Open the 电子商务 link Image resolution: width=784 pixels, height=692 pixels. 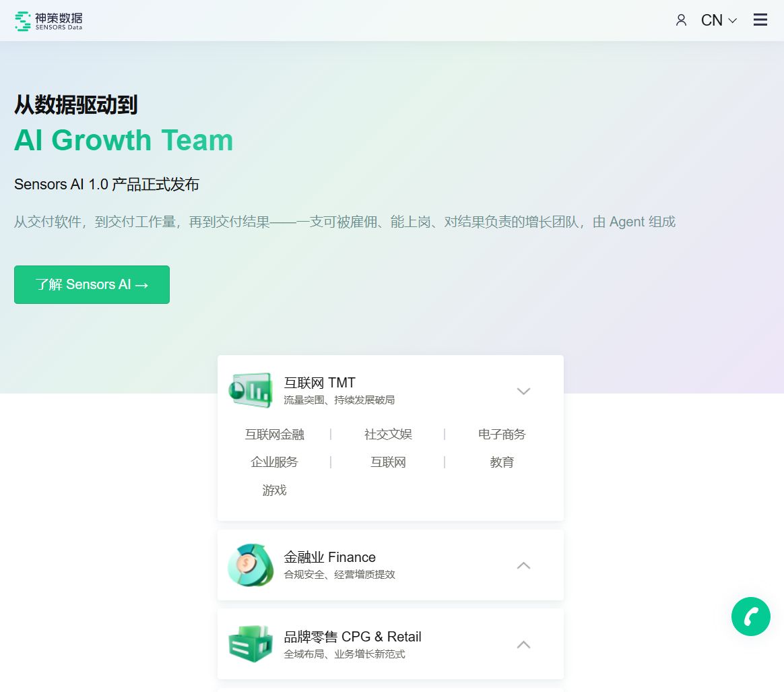click(x=502, y=434)
